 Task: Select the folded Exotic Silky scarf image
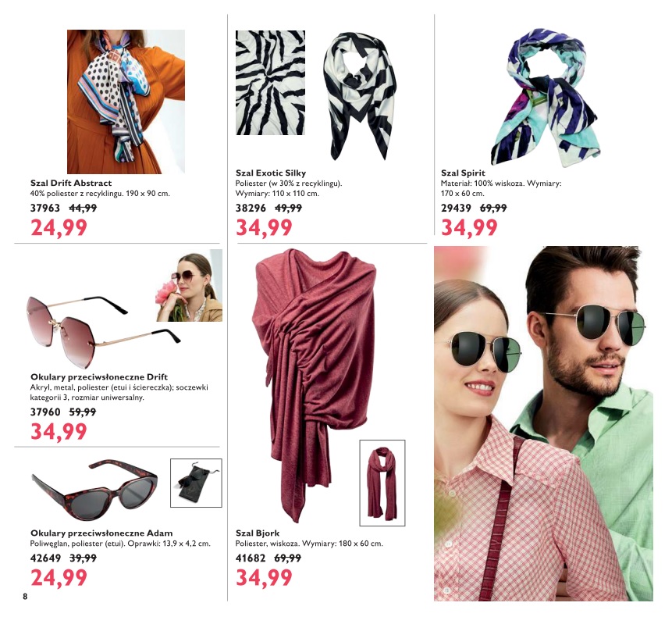click(x=360, y=95)
